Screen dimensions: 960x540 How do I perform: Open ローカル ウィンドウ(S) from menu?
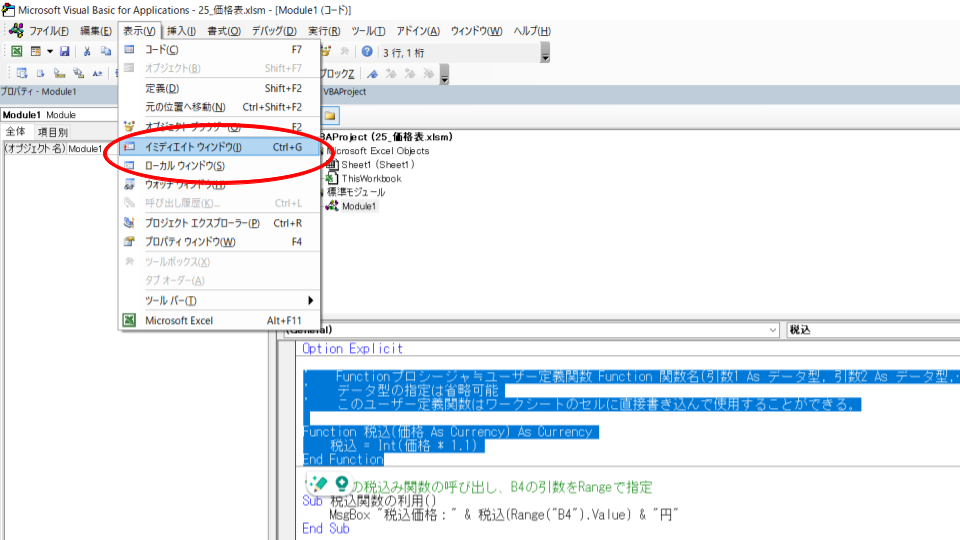point(220,165)
